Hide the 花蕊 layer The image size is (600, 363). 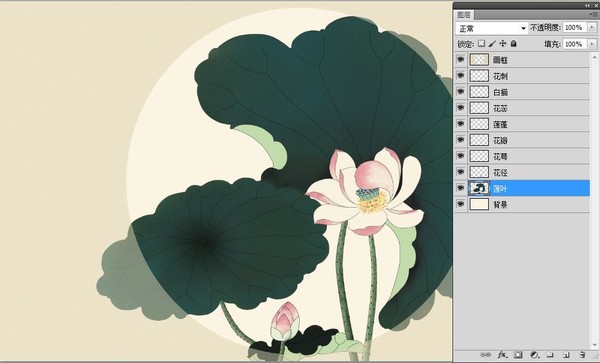[461, 108]
